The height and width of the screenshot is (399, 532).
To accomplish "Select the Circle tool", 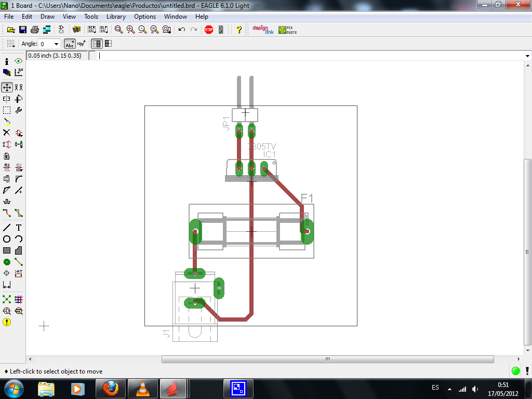I will [7, 239].
